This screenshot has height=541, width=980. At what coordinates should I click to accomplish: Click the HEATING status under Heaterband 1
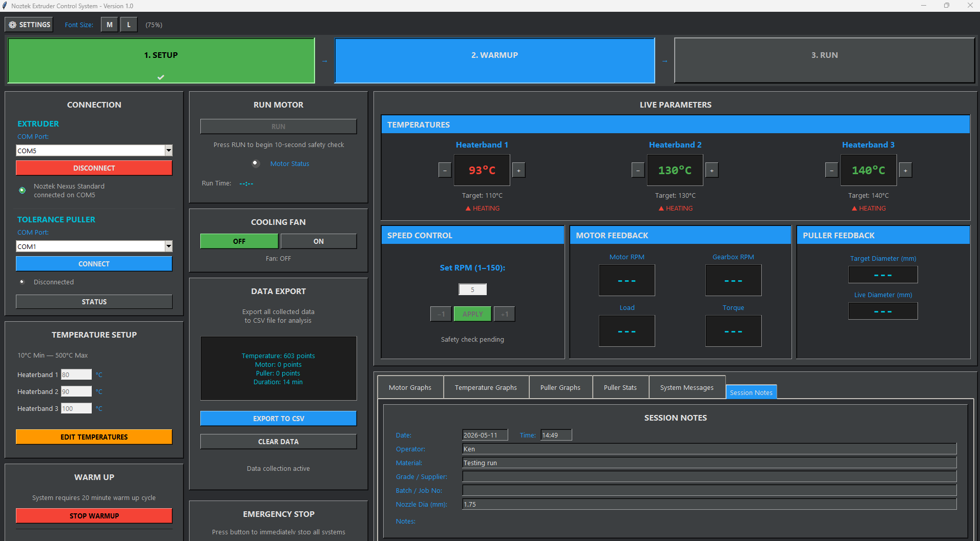tap(482, 208)
